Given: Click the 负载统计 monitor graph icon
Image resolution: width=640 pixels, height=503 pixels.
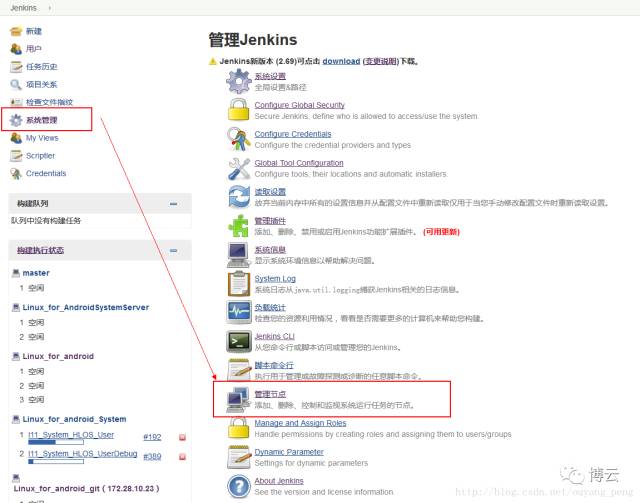Looking at the screenshot, I should (239, 312).
